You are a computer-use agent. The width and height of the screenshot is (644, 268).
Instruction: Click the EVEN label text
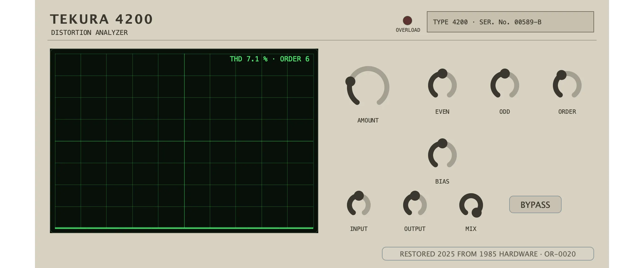pos(442,112)
